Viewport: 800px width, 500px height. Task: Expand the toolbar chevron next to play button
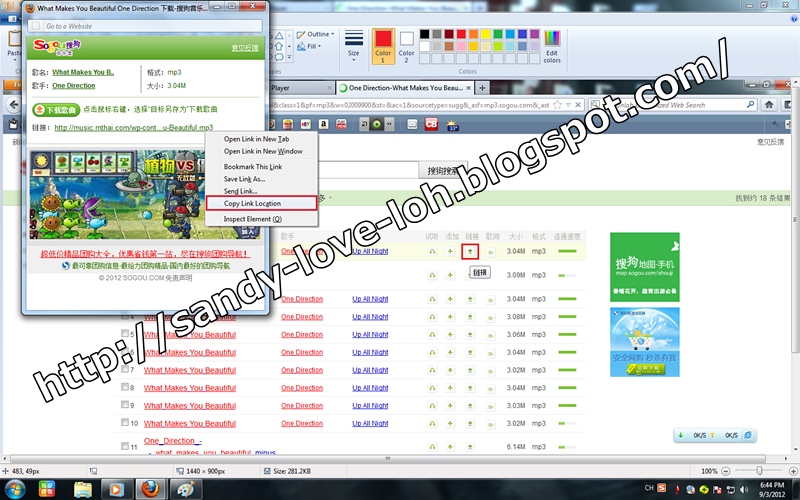click(x=389, y=123)
